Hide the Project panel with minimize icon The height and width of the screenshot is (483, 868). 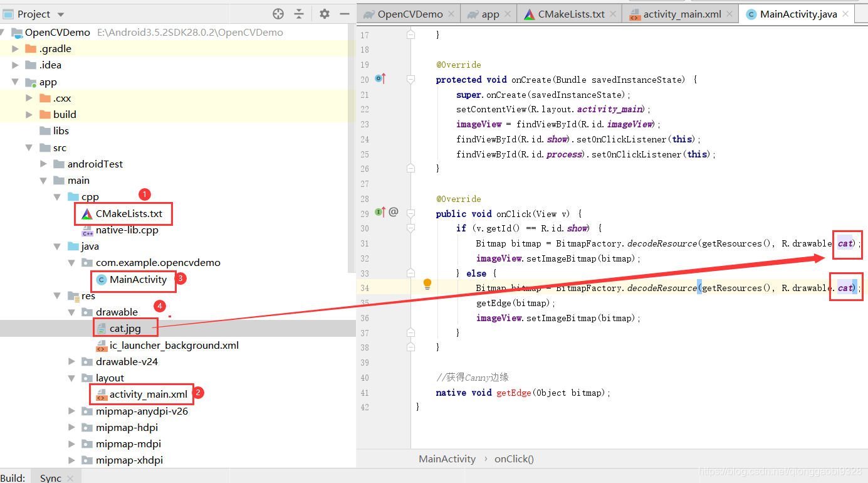[x=344, y=14]
